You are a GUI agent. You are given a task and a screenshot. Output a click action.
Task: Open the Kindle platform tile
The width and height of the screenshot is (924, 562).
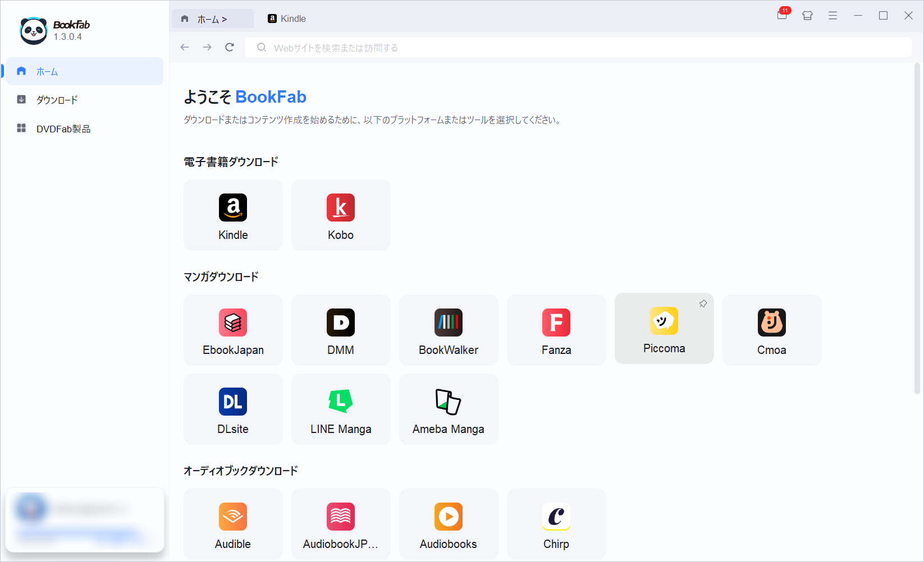[x=233, y=215]
